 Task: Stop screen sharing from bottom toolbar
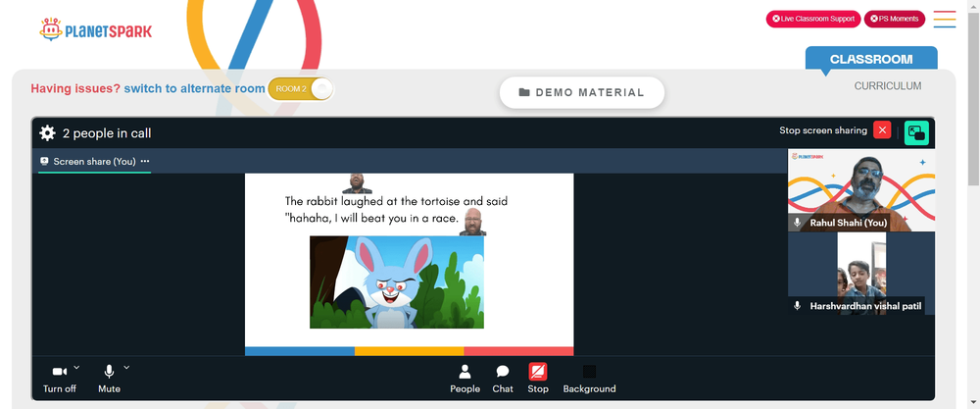click(x=537, y=379)
